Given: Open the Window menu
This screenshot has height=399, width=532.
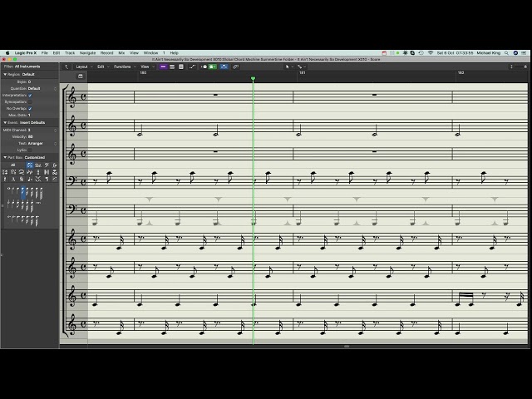Looking at the screenshot, I should click(150, 53).
